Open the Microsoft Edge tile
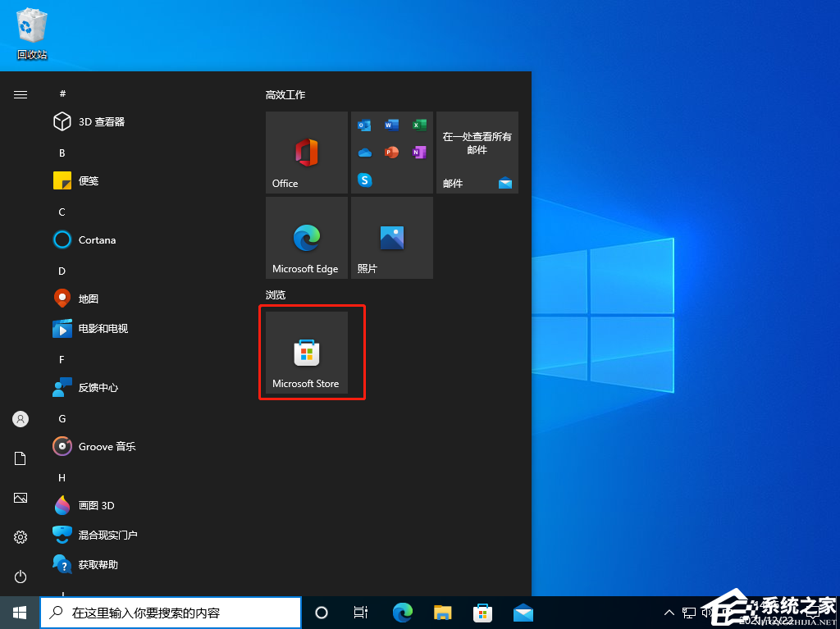840x629 pixels. tap(307, 238)
